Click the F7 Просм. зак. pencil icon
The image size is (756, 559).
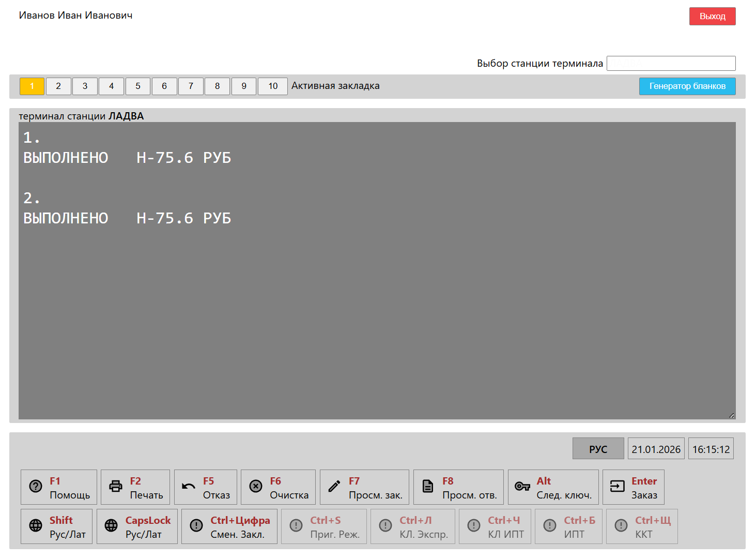click(x=334, y=487)
